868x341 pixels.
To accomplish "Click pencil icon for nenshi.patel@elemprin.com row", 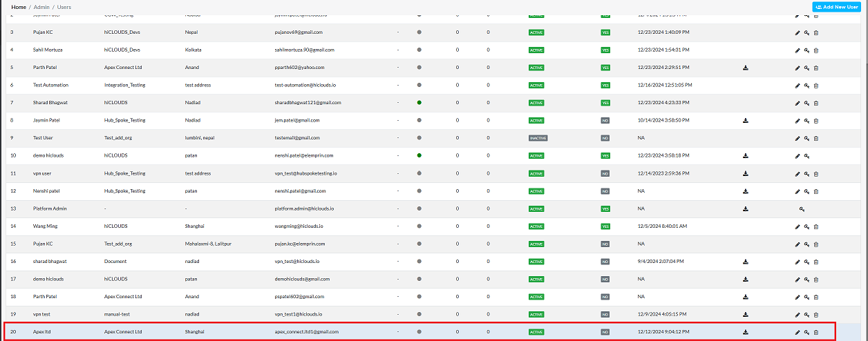I will coord(797,156).
